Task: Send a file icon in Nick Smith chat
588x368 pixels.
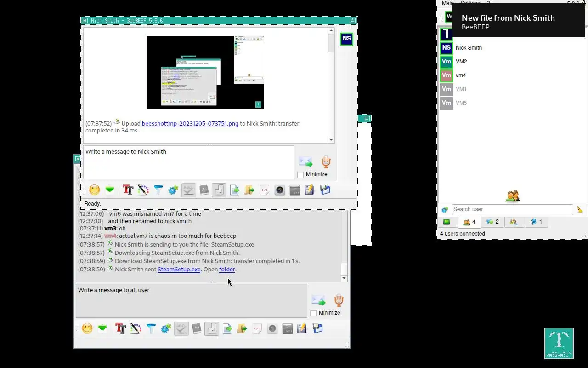Action: [x=234, y=190]
